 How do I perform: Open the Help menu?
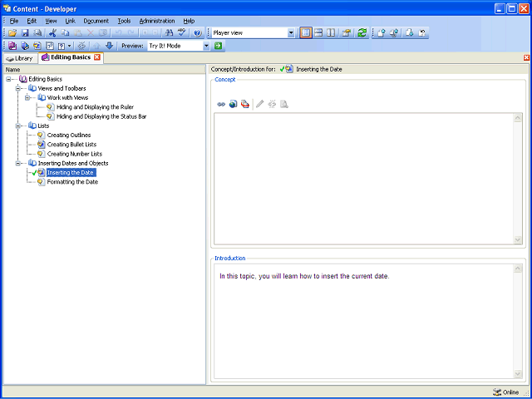point(189,21)
